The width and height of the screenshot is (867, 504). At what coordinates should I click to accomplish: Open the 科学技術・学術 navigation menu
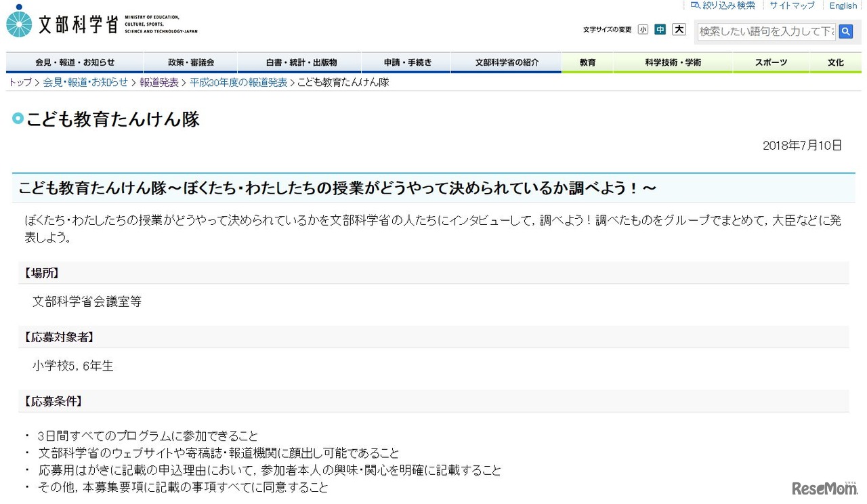[x=673, y=62]
